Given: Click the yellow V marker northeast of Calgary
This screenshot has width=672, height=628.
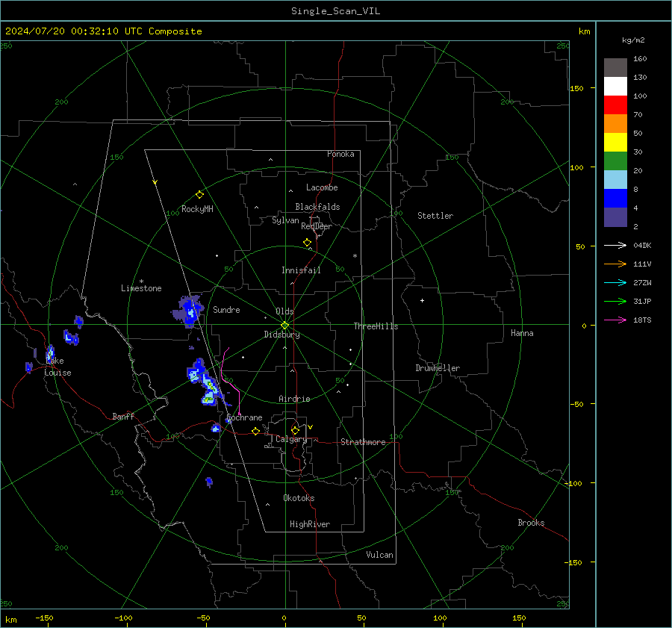Looking at the screenshot, I should tap(311, 427).
